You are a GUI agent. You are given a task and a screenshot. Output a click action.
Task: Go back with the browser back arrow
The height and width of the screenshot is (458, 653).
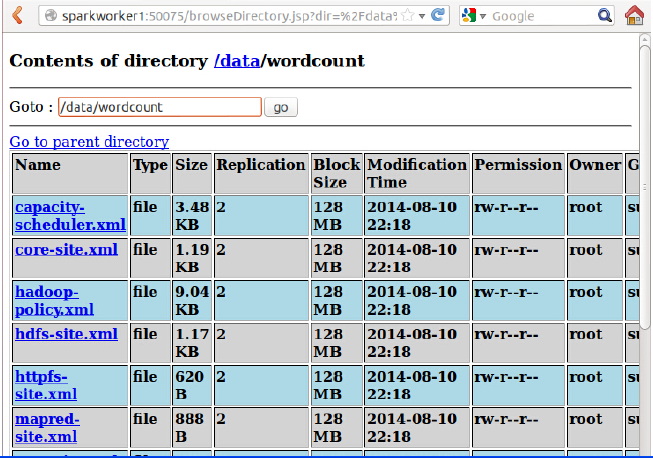click(17, 16)
